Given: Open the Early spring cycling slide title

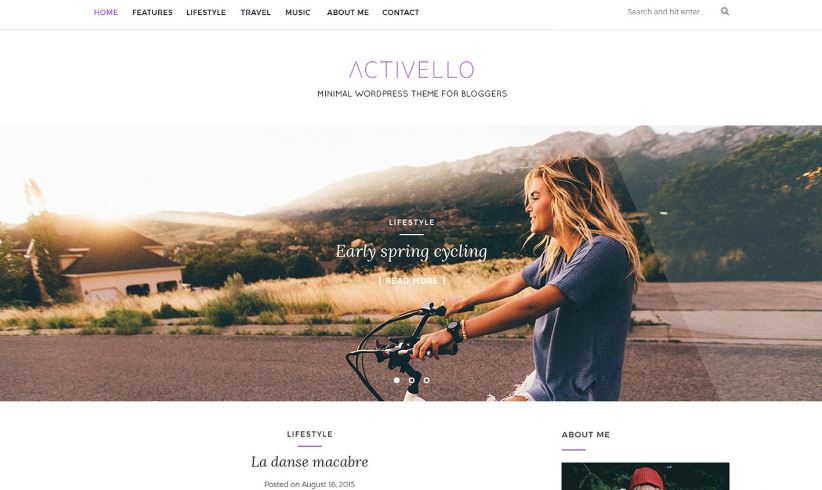Looking at the screenshot, I should point(412,252).
